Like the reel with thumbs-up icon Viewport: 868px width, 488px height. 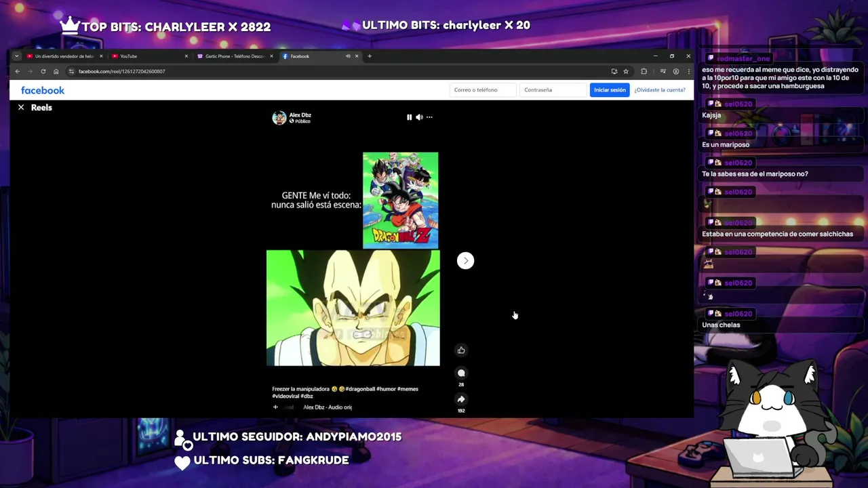tap(461, 350)
